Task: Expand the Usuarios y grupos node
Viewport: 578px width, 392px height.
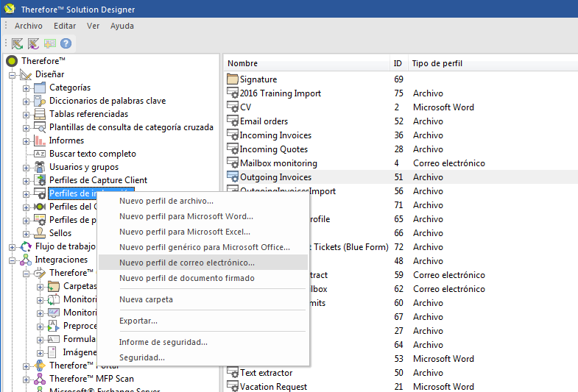Action: [x=27, y=168]
